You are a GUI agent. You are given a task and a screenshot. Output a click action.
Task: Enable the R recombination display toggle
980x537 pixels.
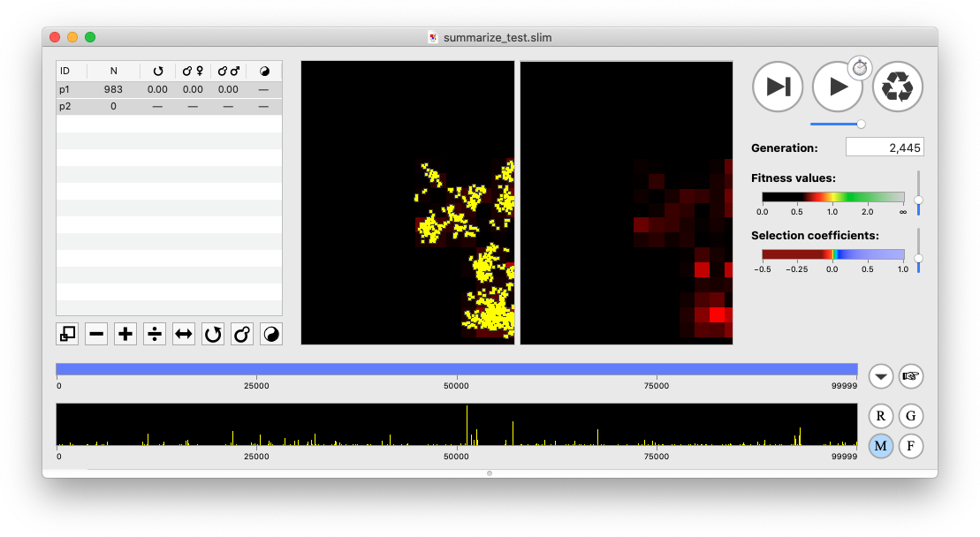(x=880, y=416)
